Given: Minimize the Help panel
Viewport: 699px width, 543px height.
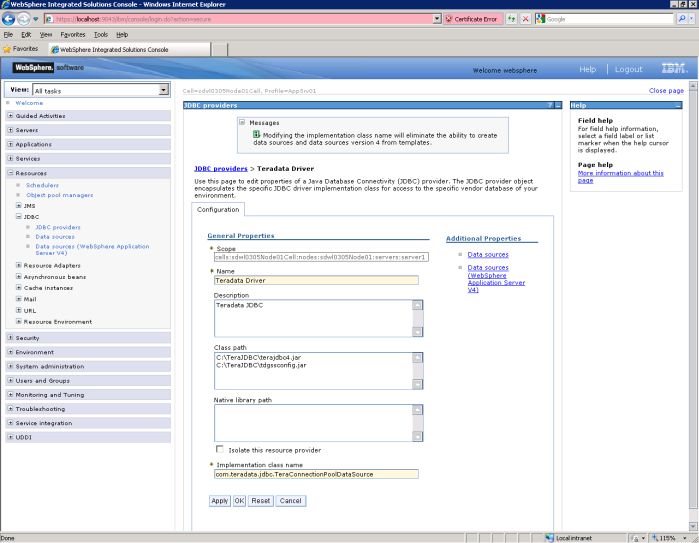Looking at the screenshot, I should pyautogui.click(x=678, y=106).
